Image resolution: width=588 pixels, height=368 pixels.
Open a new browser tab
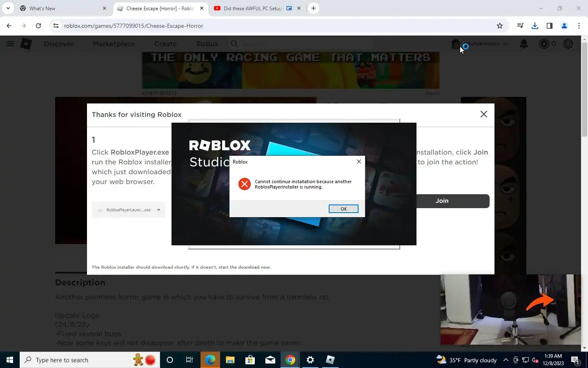point(313,8)
